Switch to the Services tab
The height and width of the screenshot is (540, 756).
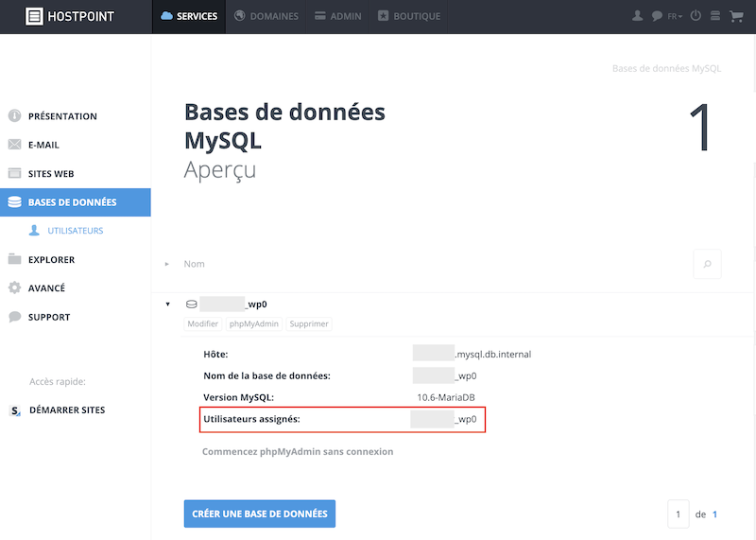189,16
